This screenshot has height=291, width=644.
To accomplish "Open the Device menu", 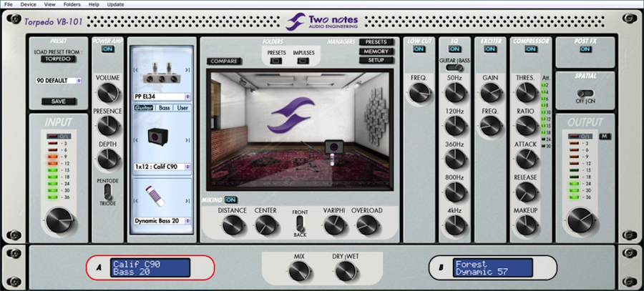I will [29, 4].
